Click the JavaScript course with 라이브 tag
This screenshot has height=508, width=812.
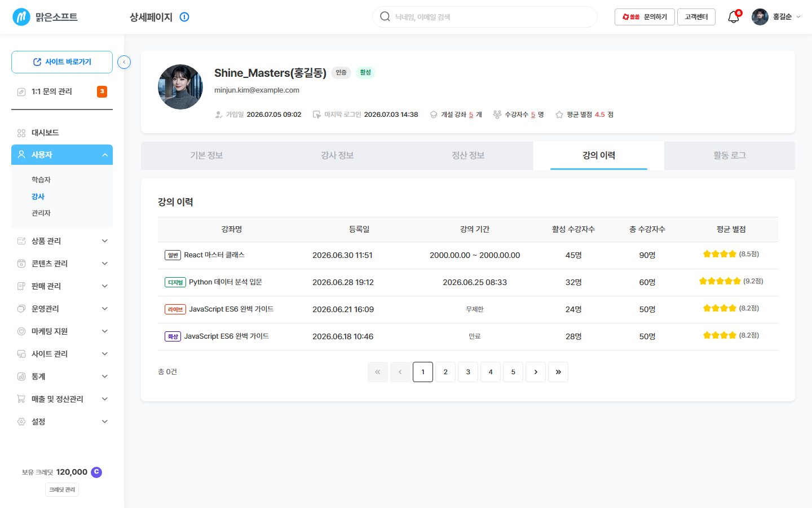[231, 309]
